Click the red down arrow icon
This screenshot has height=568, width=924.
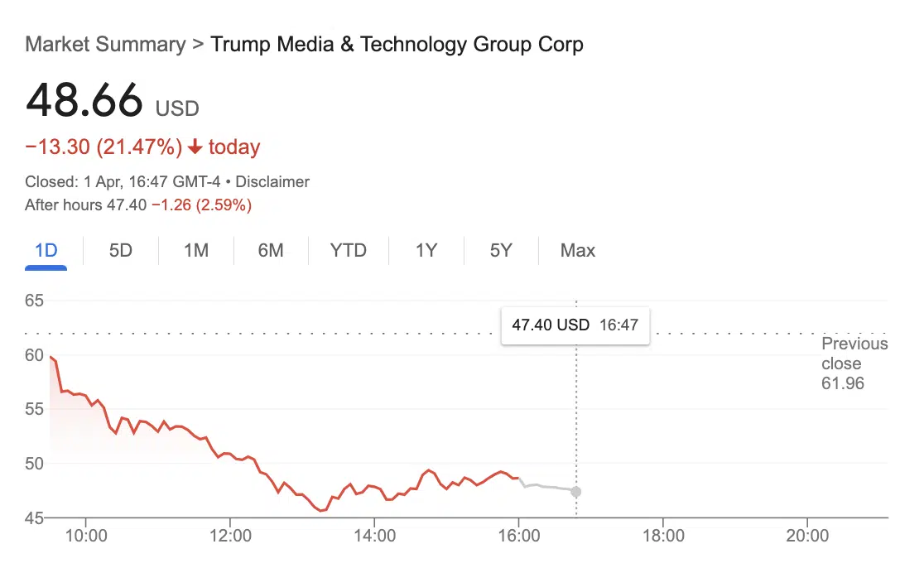click(x=195, y=147)
